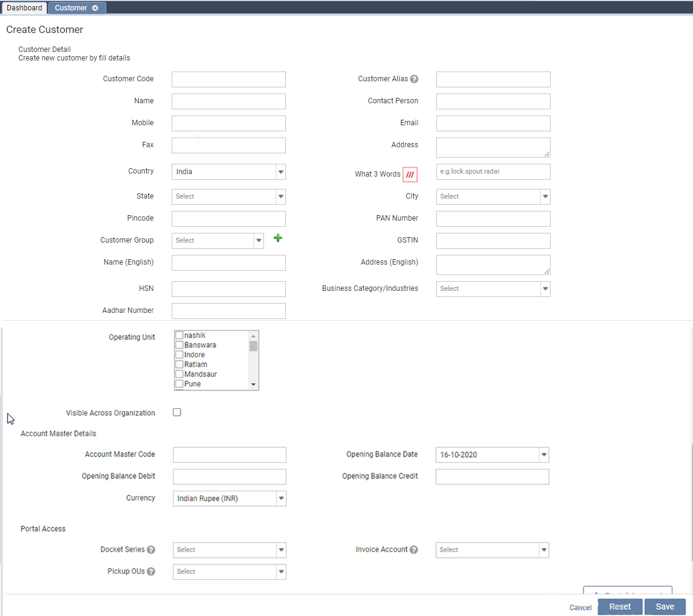693x616 pixels.
Task: Focus the Customer Alias field
Action: click(493, 79)
